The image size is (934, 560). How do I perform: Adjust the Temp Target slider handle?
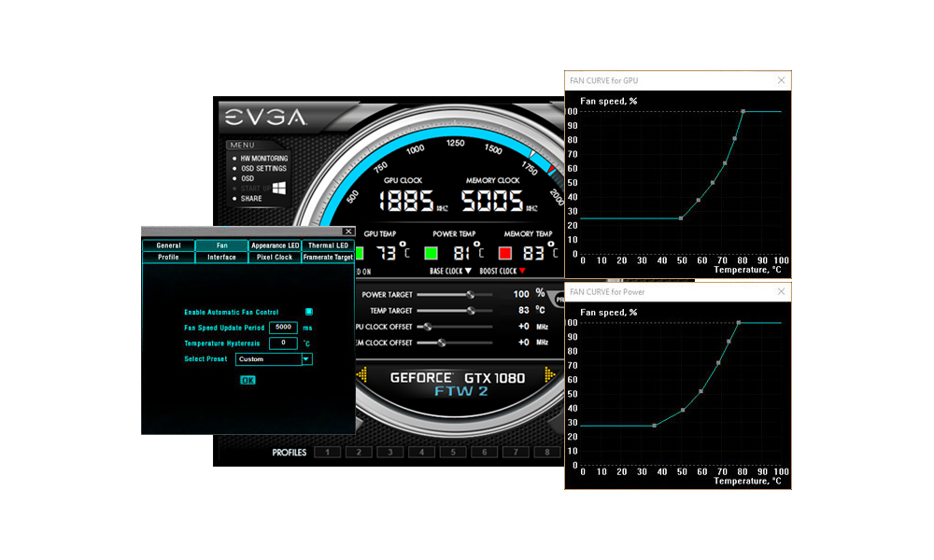click(471, 311)
